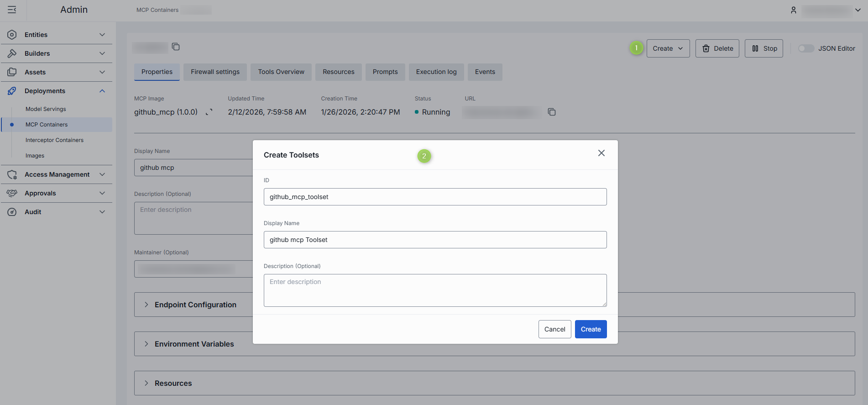The width and height of the screenshot is (868, 405).
Task: Close the Create Toolsets dialog
Action: pyautogui.click(x=601, y=153)
